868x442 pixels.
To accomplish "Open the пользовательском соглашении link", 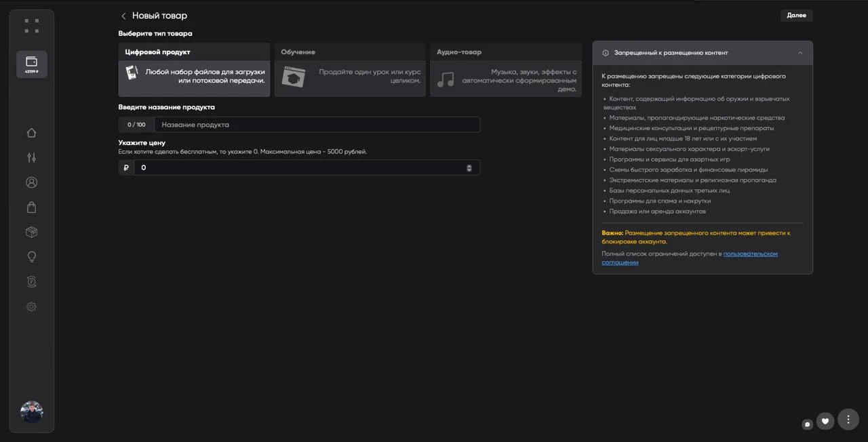I will pos(750,254).
